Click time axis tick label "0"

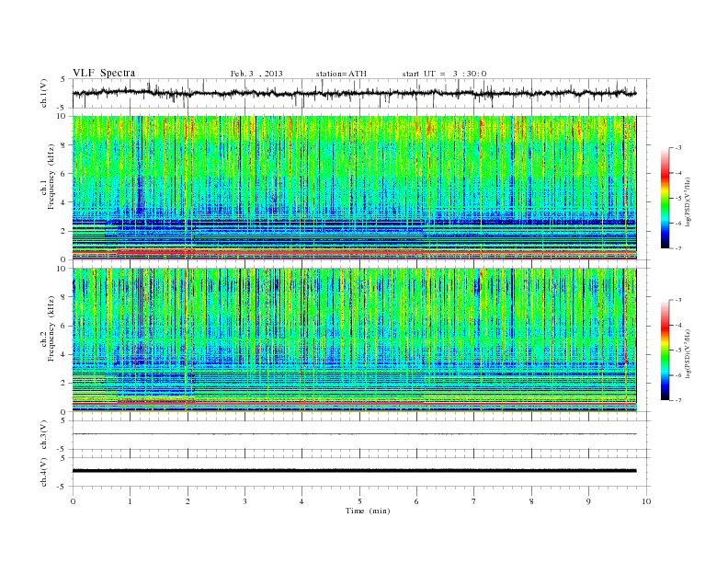(73, 501)
